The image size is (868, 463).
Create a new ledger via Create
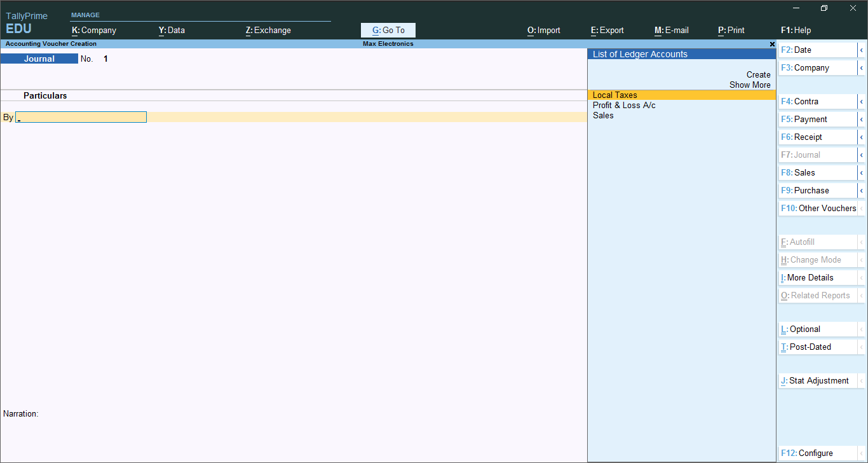(x=758, y=74)
